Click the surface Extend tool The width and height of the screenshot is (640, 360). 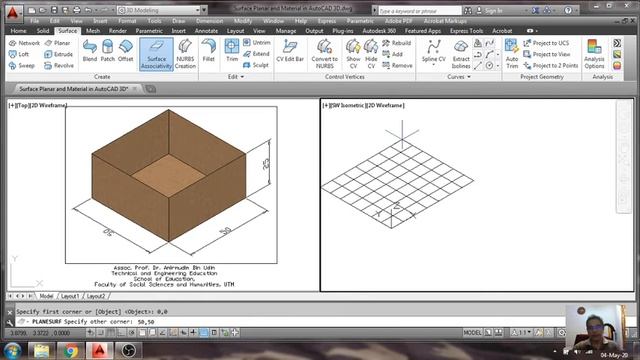pyautogui.click(x=256, y=54)
